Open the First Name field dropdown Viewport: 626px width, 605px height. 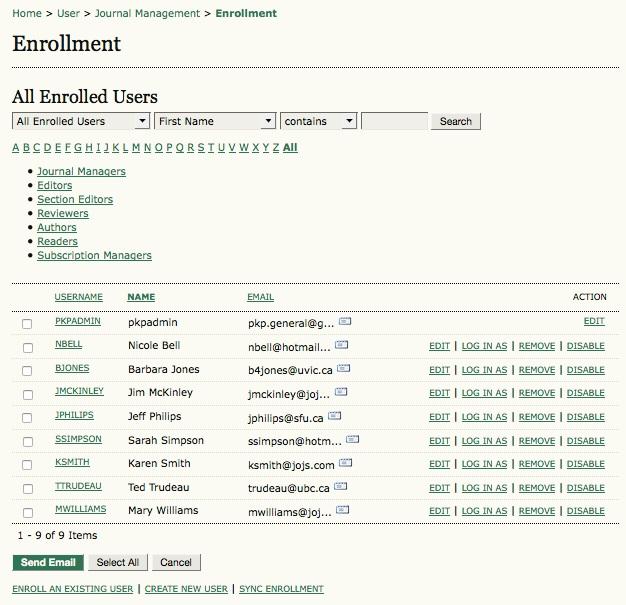[x=215, y=121]
